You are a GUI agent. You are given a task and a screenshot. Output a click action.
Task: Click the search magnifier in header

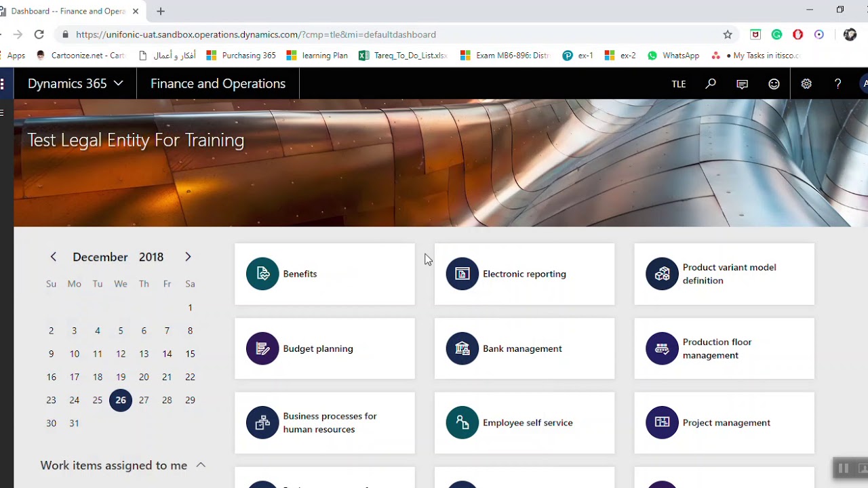pos(711,84)
